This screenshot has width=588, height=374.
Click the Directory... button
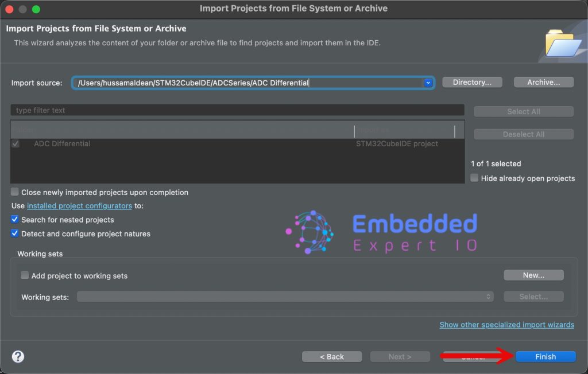472,82
